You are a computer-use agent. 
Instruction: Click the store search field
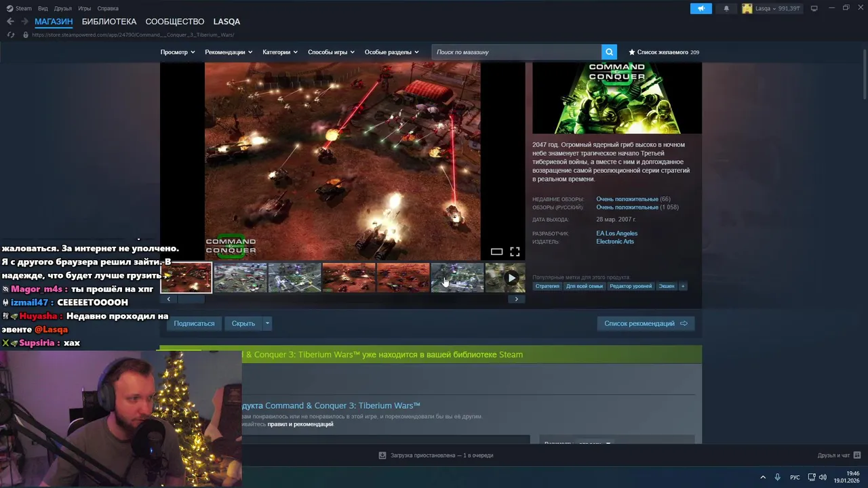(x=516, y=52)
